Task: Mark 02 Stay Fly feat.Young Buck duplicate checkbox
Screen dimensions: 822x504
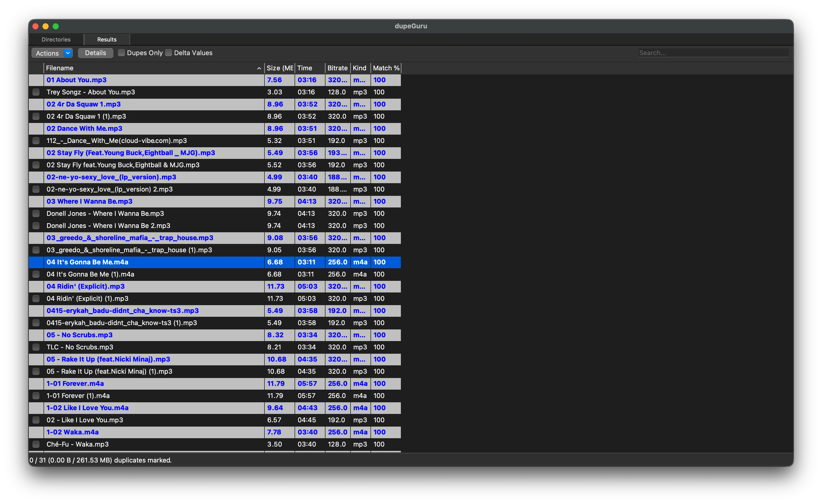Action: point(36,165)
